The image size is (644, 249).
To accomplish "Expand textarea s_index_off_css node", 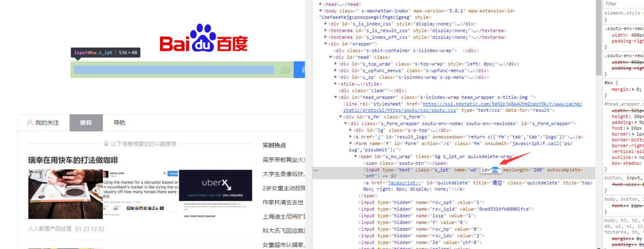I will 326,37.
